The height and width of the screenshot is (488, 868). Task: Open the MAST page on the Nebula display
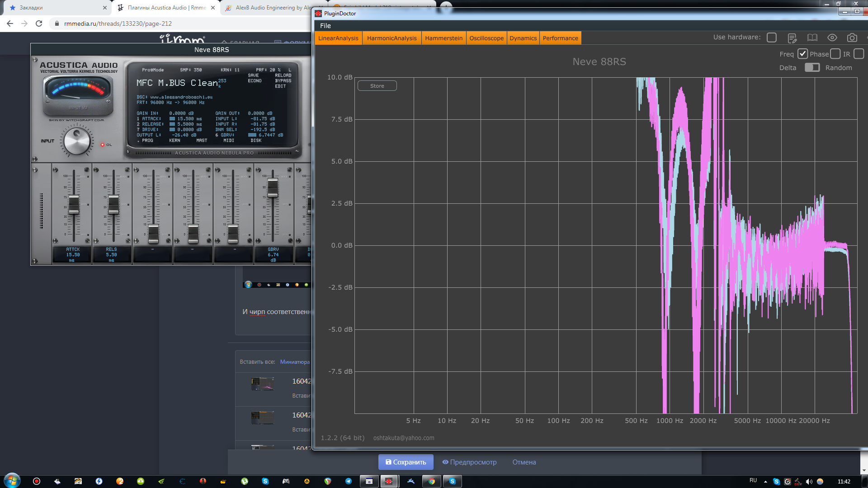pyautogui.click(x=202, y=141)
